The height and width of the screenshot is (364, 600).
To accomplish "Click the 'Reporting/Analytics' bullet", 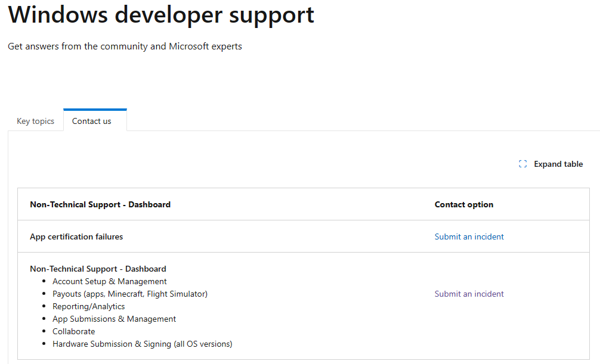I will [x=88, y=307].
